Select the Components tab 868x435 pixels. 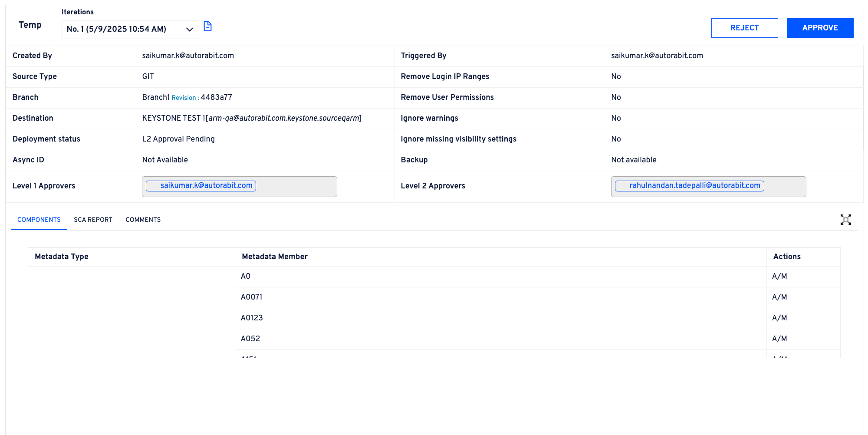[39, 220]
